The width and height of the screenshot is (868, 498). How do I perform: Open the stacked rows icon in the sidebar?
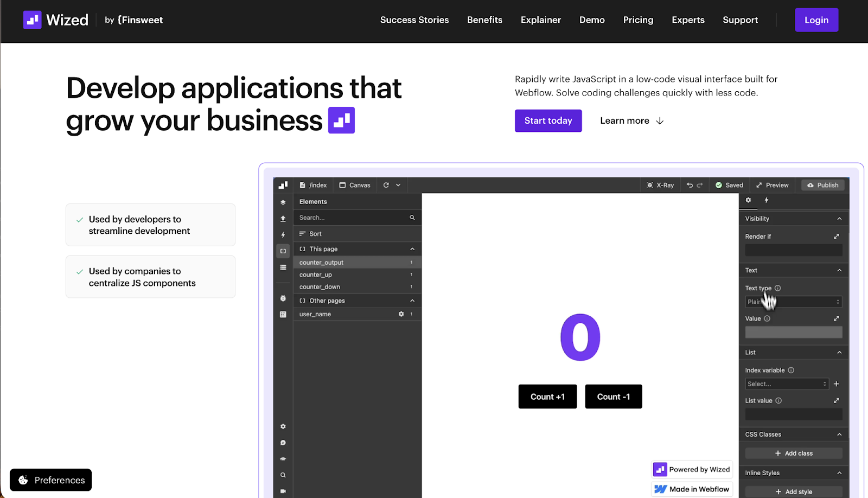tap(283, 267)
